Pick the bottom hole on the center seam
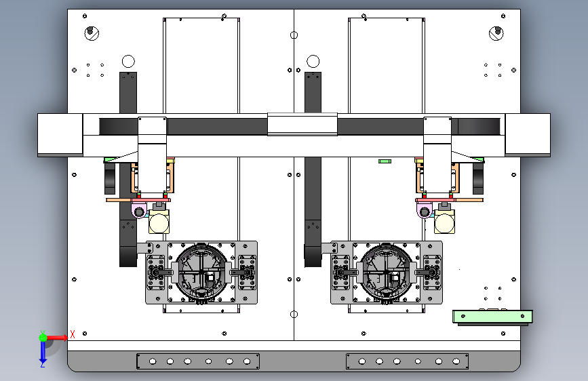 (x=294, y=315)
